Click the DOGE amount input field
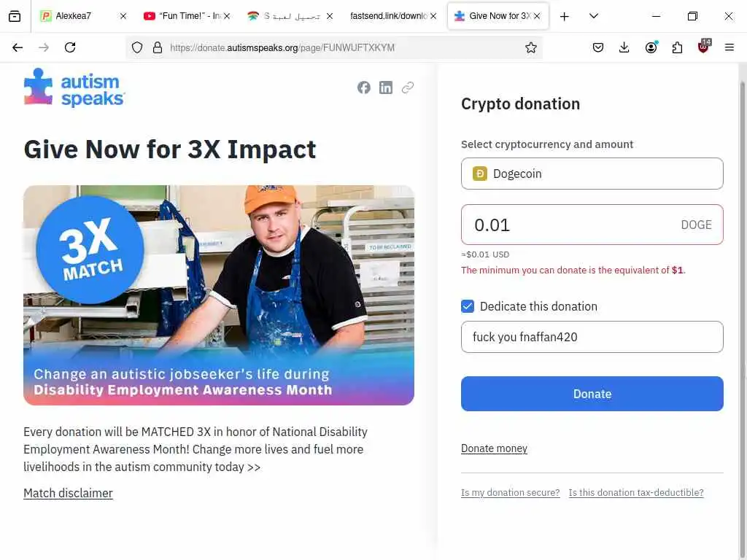Image resolution: width=747 pixels, height=560 pixels. tap(592, 225)
